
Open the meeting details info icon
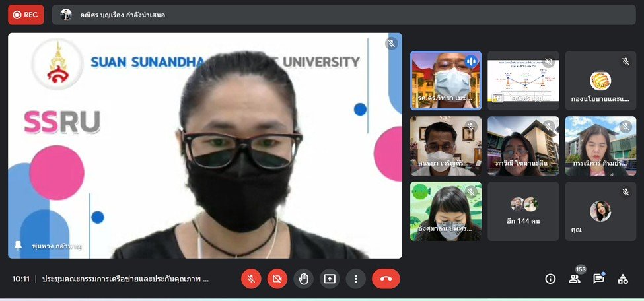[x=550, y=279]
